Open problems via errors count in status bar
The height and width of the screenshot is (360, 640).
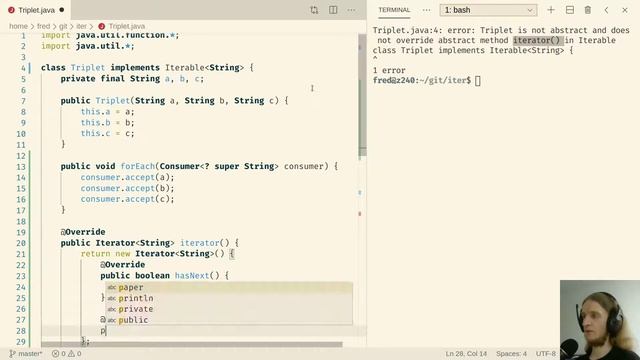(59, 353)
